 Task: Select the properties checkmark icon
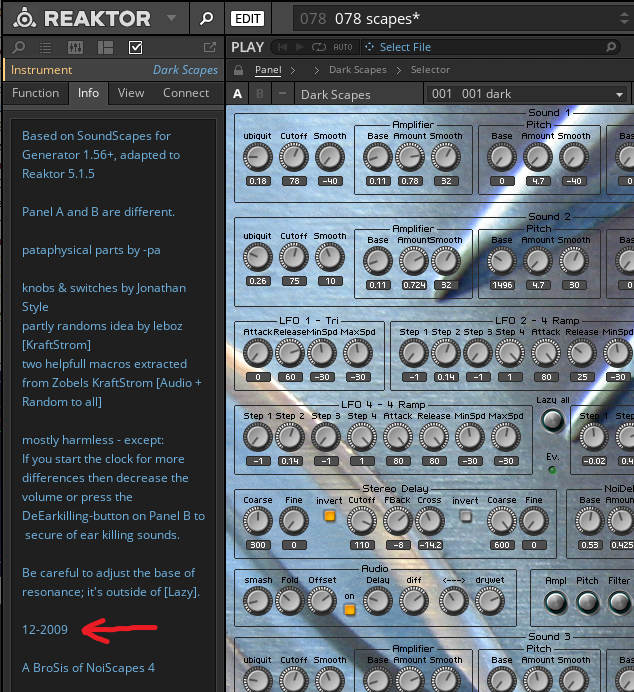point(135,47)
